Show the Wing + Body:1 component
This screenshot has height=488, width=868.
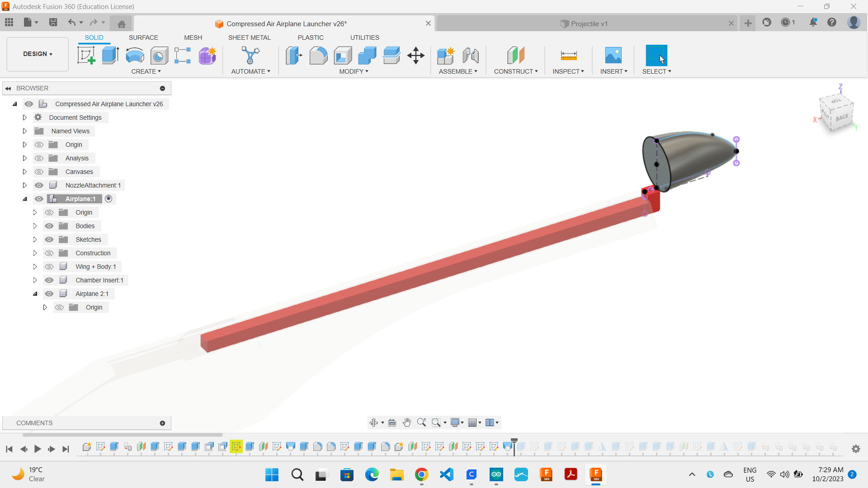(49, 267)
